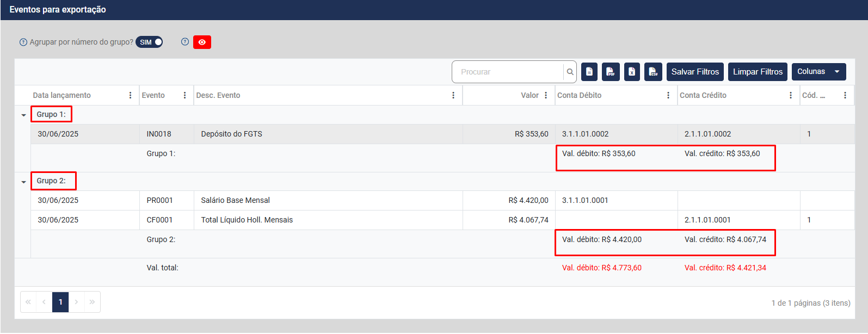Collapse the Grupo 1 section
This screenshot has width=868, height=334.
click(x=23, y=115)
